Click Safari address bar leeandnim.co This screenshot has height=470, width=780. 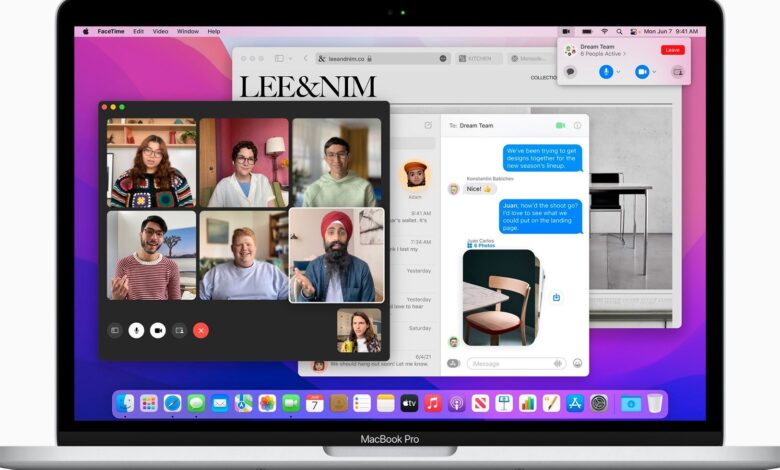[383, 59]
